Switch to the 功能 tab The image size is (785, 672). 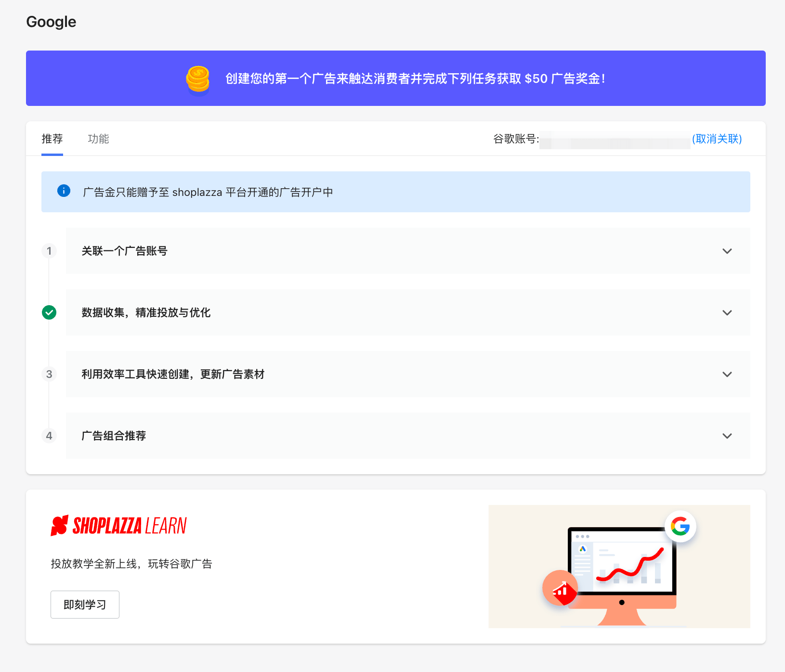coord(98,139)
